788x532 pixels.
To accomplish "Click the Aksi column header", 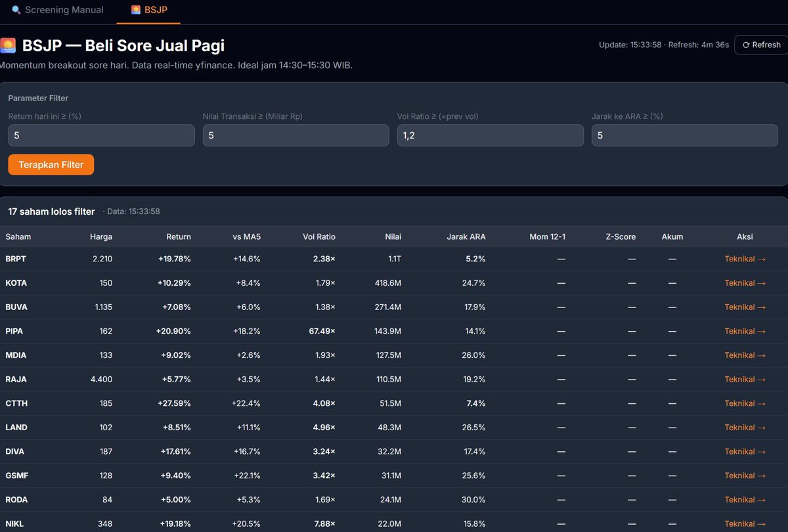I will pos(745,236).
